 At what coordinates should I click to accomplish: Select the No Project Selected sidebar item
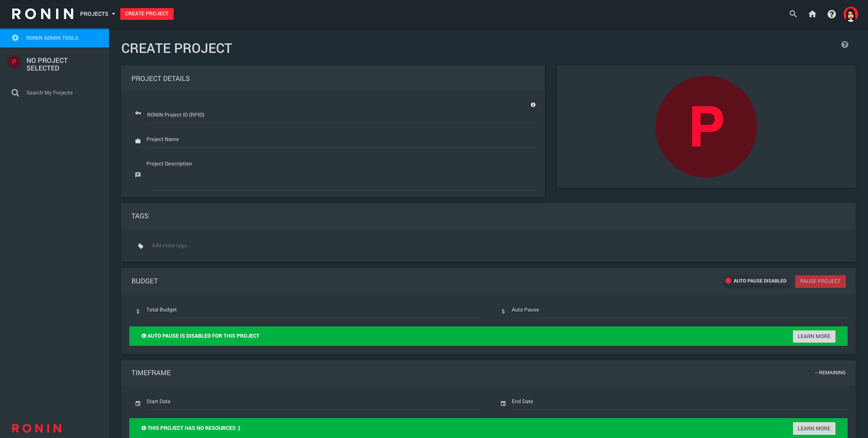pyautogui.click(x=54, y=64)
